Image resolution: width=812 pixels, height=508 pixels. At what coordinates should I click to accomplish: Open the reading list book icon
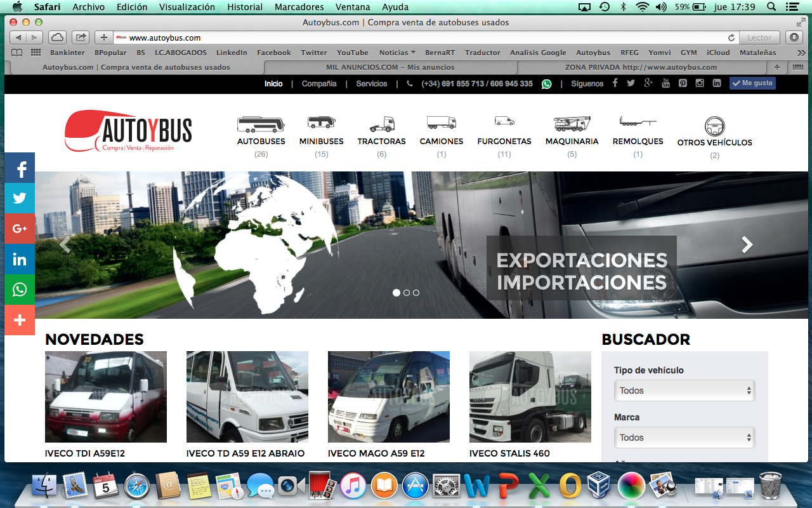click(17, 53)
